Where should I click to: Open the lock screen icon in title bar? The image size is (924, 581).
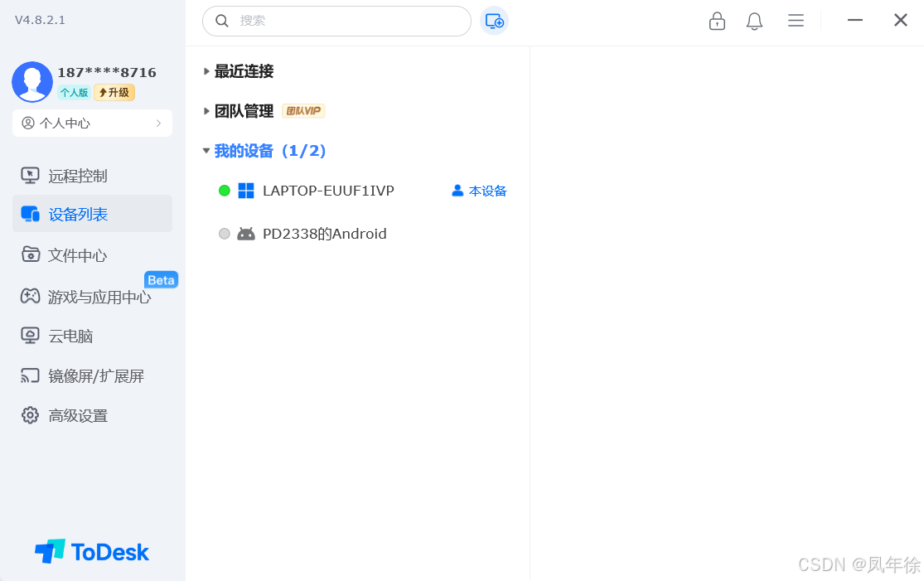[717, 22]
